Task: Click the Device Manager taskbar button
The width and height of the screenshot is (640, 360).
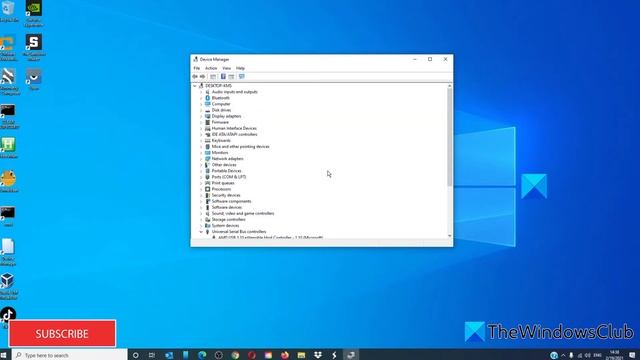Action: pyautogui.click(x=351, y=355)
